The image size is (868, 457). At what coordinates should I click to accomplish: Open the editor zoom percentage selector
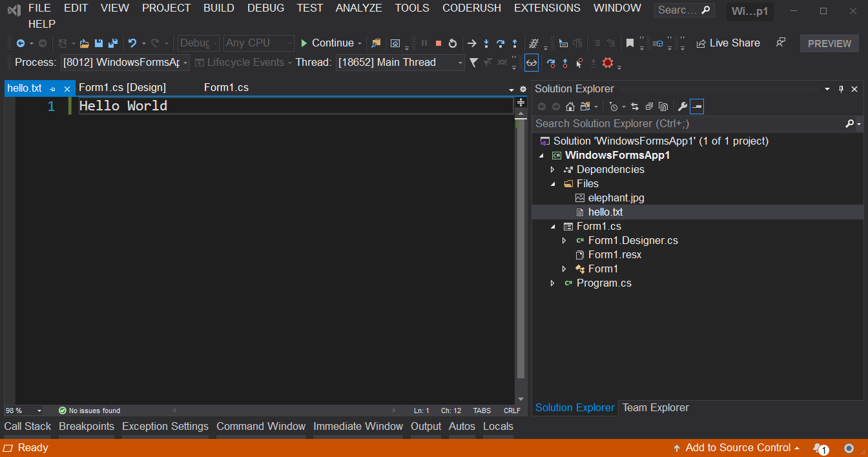24,410
